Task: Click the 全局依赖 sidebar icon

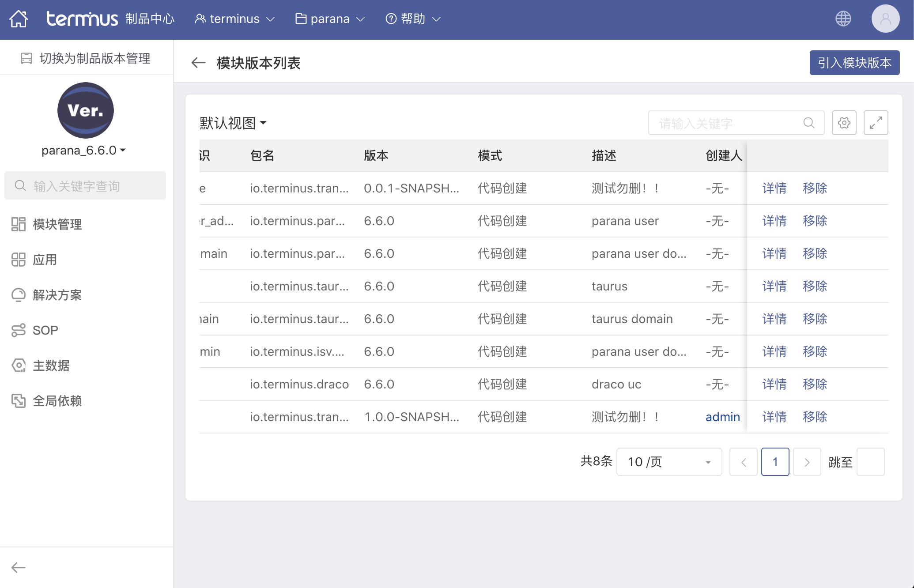Action: pyautogui.click(x=18, y=401)
